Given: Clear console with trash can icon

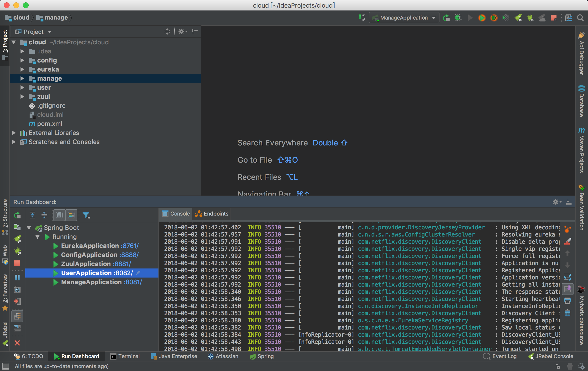Looking at the screenshot, I should 567,313.
